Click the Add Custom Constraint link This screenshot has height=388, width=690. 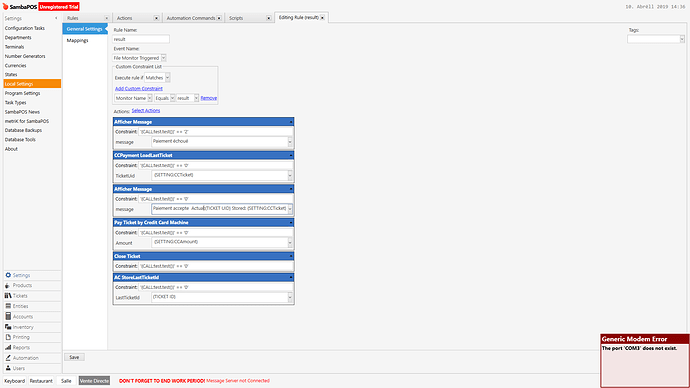139,88
